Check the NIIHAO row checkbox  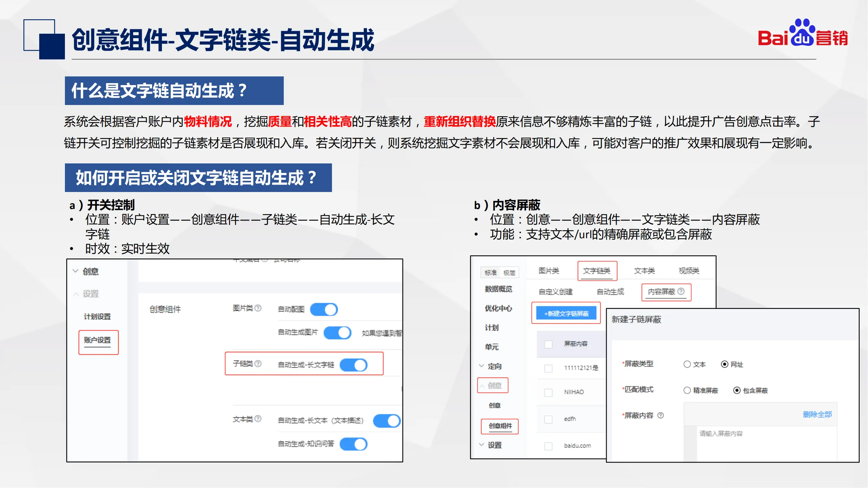549,393
